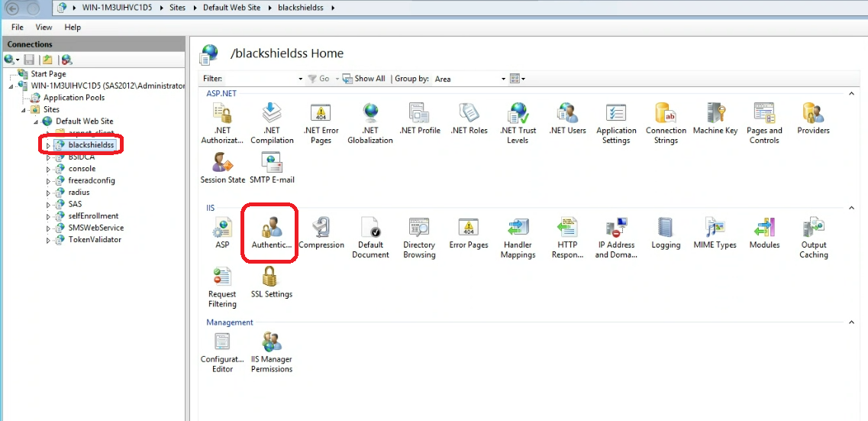Open .NET Users feature
Image resolution: width=868 pixels, height=421 pixels.
pyautogui.click(x=567, y=119)
